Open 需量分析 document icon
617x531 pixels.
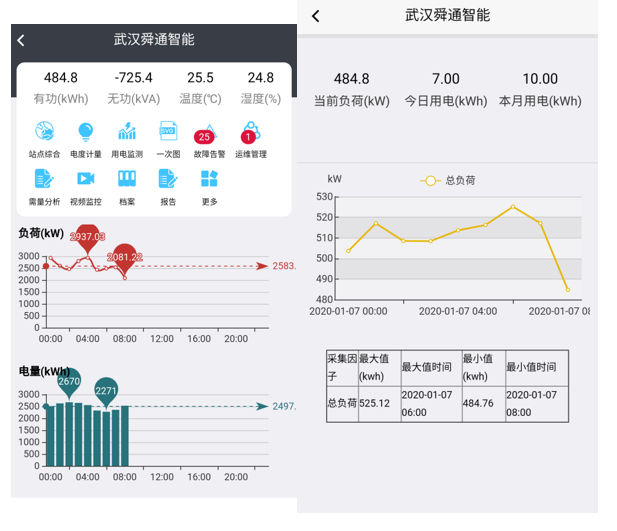[x=44, y=179]
